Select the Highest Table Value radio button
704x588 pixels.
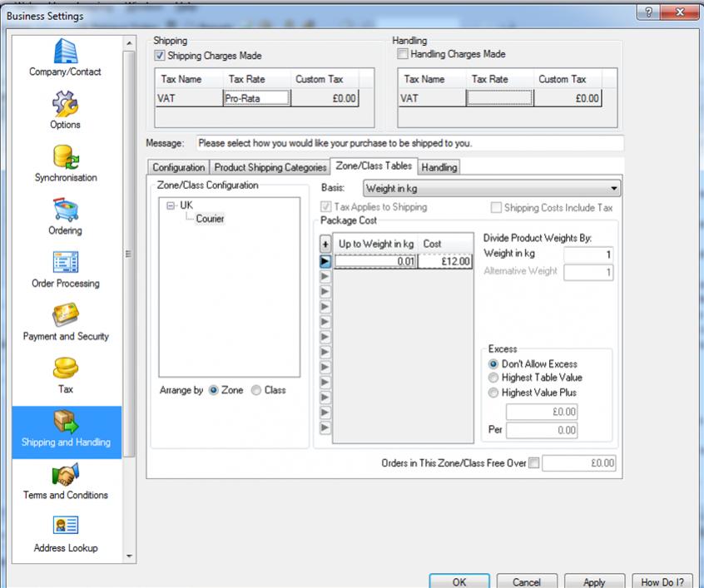tap(494, 378)
